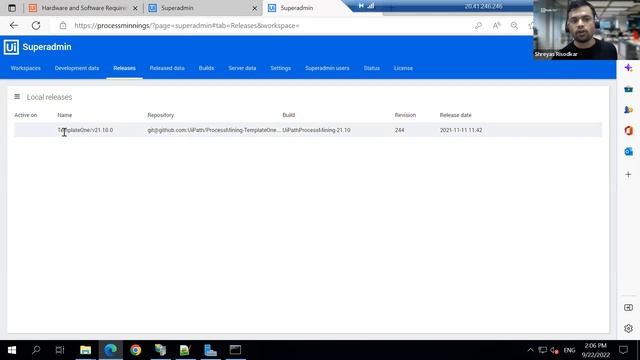Show hidden system tray icons
This screenshot has width=640, height=360.
click(530, 350)
